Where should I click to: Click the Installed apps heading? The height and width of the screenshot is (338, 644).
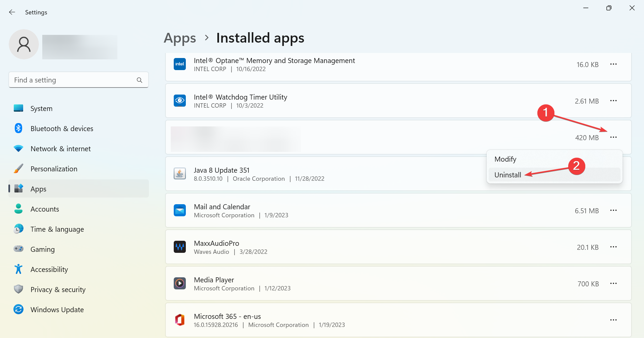click(260, 38)
